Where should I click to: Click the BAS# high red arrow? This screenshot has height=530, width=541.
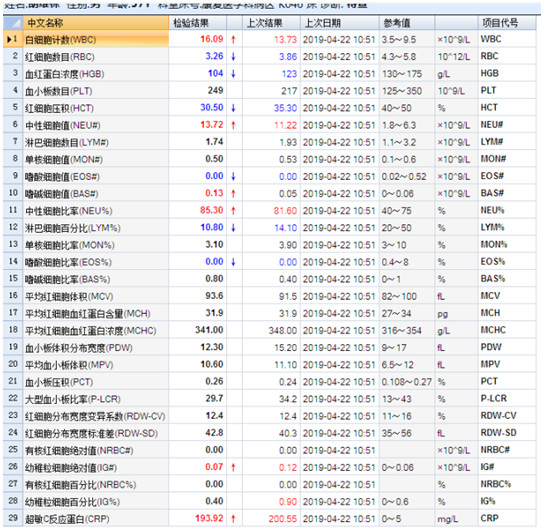[x=234, y=193]
